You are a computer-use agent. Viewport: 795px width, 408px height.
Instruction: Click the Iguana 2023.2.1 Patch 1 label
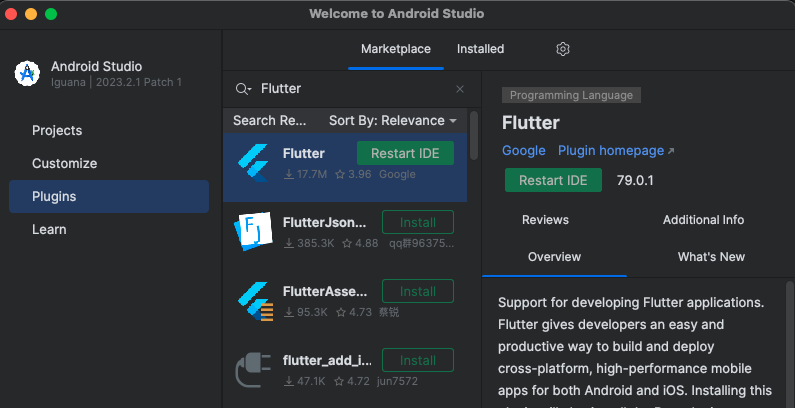tap(116, 82)
